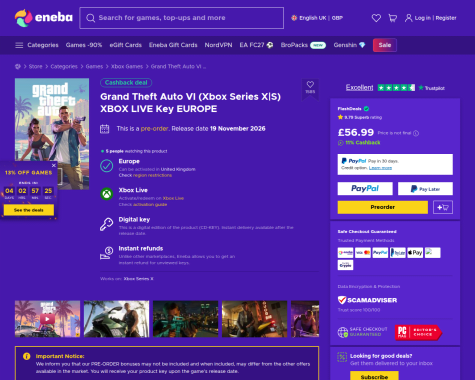This screenshot has height=380, width=475.
Task: Open the motorcycle screenshot thumbnail
Action: tap(116, 319)
